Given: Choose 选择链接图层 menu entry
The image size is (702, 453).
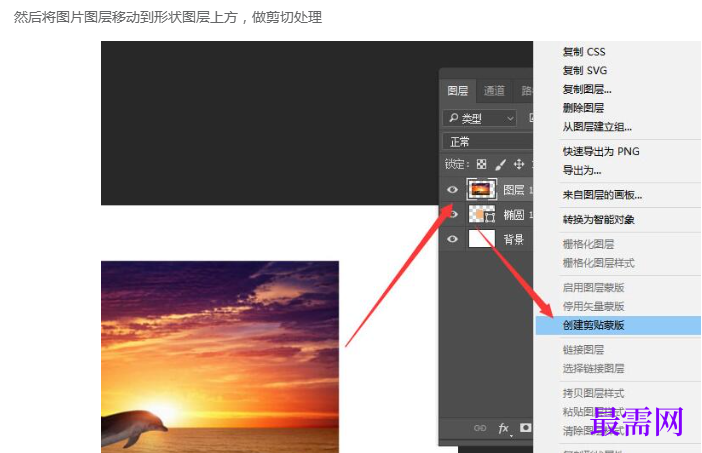Looking at the screenshot, I should (x=593, y=368).
